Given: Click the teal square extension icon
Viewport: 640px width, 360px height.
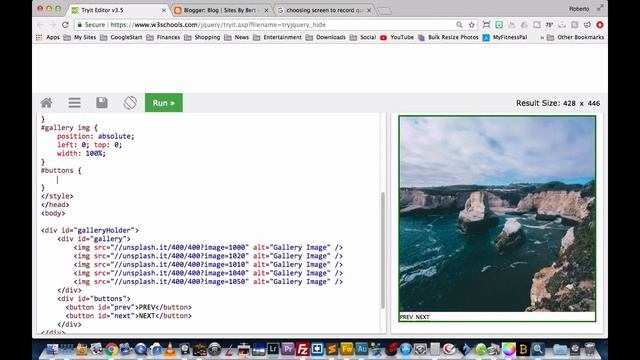Looking at the screenshot, I should (499, 25).
